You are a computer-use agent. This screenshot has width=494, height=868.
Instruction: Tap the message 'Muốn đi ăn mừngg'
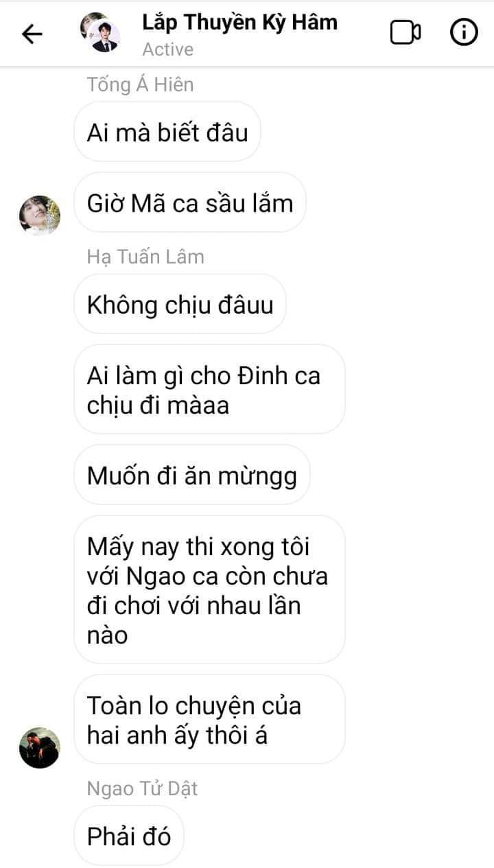(x=192, y=475)
